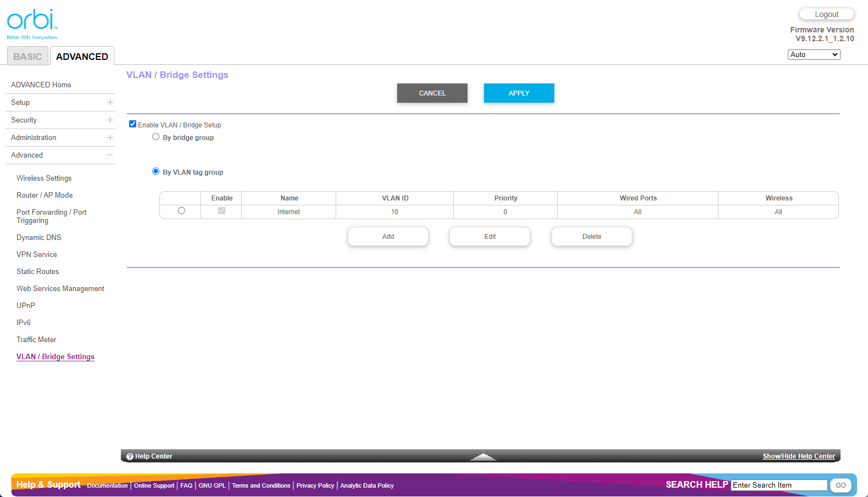Image resolution: width=868 pixels, height=497 pixels.
Task: Click the Logout button
Action: coord(826,14)
